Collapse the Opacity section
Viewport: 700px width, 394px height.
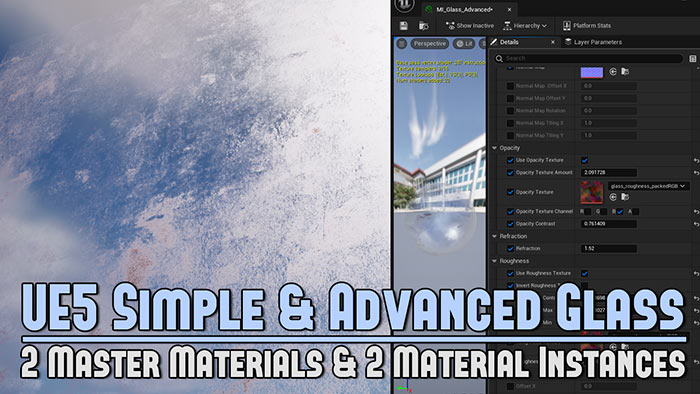click(495, 148)
